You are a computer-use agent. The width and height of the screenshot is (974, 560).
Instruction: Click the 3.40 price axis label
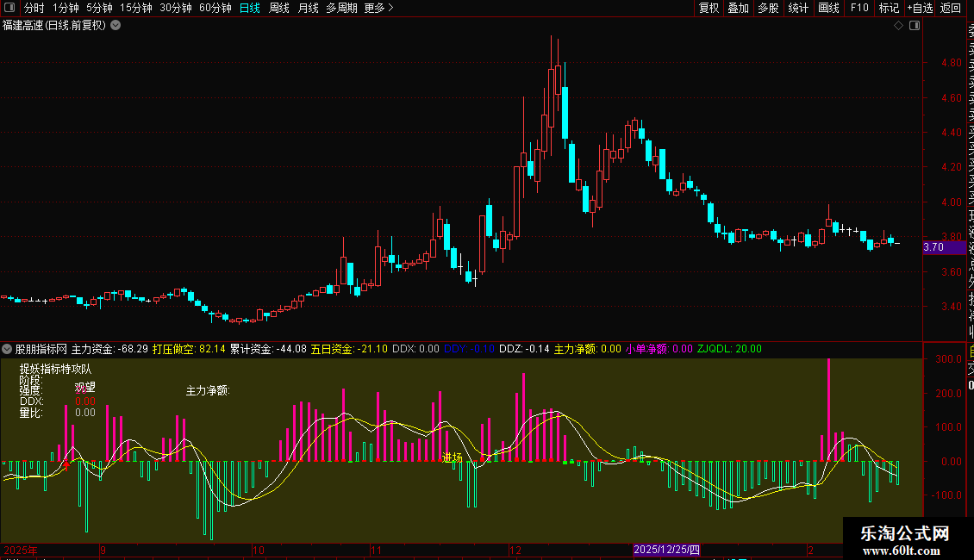(x=952, y=307)
